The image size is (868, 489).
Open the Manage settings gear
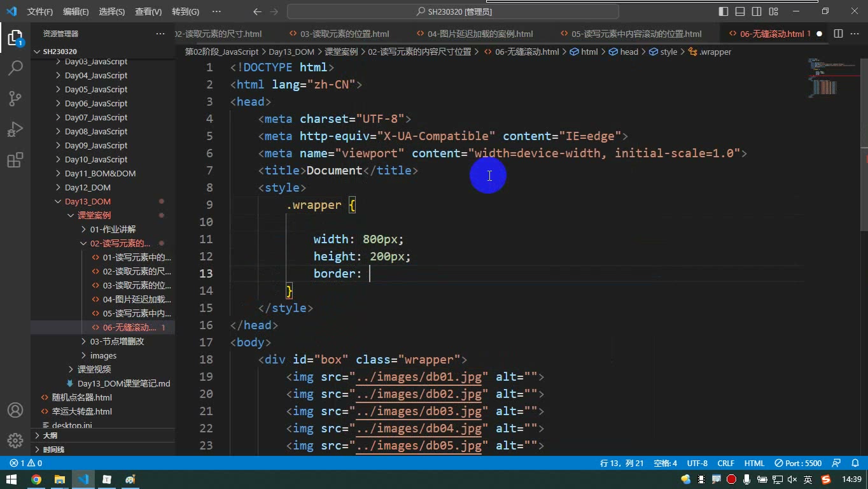pos(15,441)
